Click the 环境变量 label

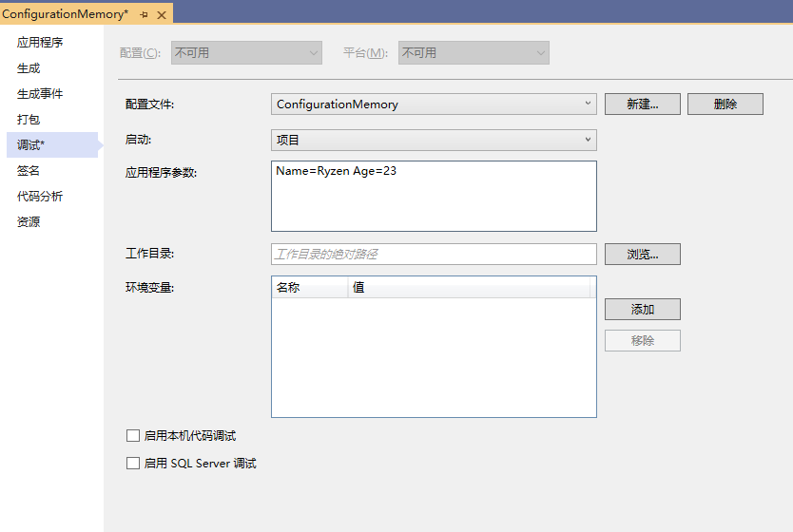(149, 288)
